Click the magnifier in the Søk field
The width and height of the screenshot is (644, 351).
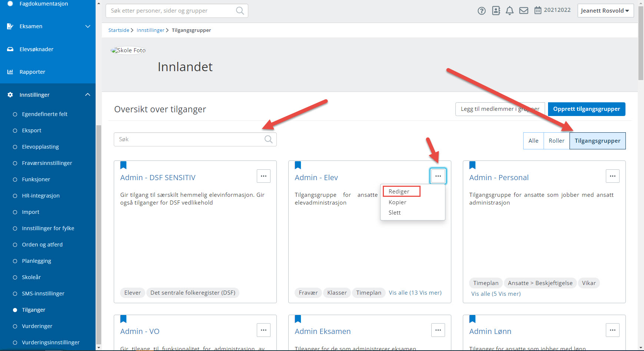[x=269, y=139]
